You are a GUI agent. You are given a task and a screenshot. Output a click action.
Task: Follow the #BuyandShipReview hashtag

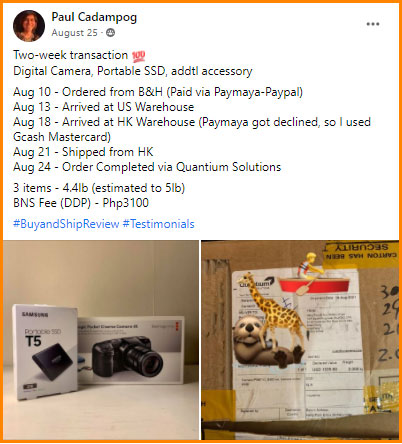point(66,224)
